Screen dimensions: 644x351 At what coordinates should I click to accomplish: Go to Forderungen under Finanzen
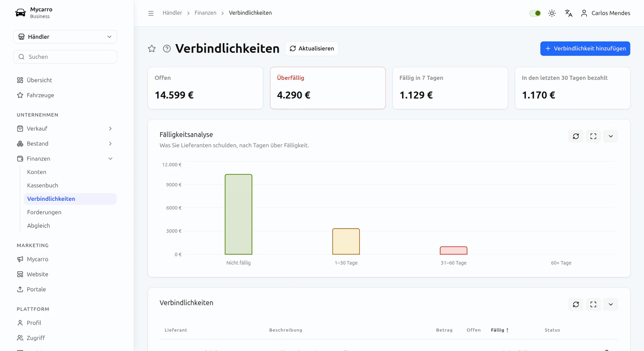pos(70,212)
